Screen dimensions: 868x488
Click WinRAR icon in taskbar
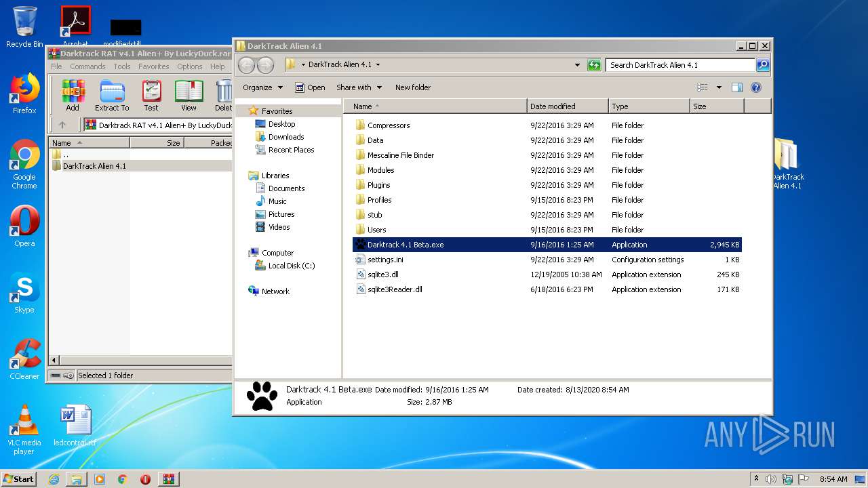pyautogui.click(x=169, y=479)
